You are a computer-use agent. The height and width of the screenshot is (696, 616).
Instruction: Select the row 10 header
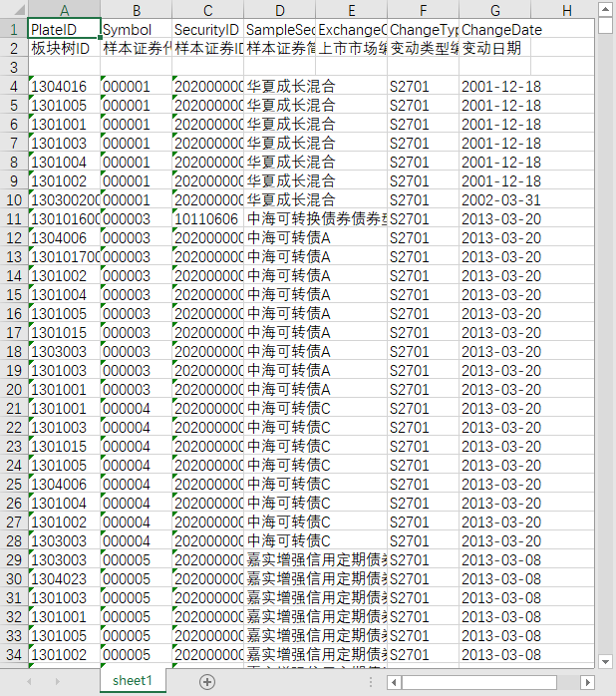14,199
